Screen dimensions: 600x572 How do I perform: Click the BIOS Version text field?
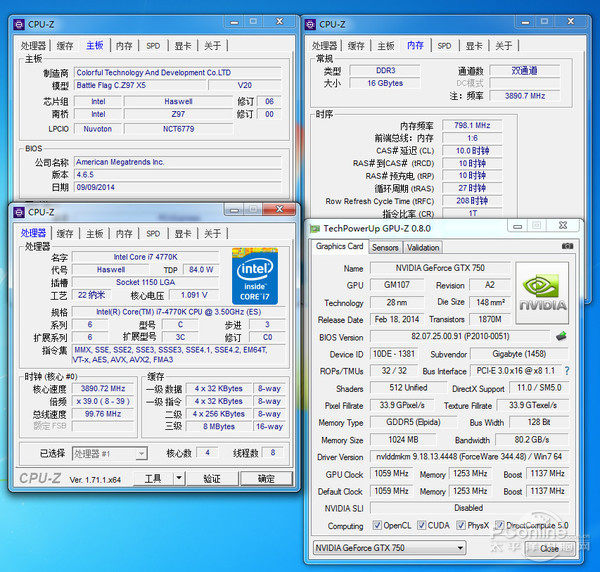pos(458,337)
